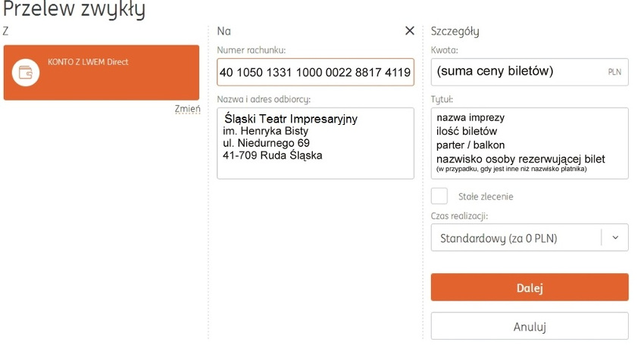Enable the Stałe zlecenie checkbox
The height and width of the screenshot is (355, 644).
click(439, 196)
